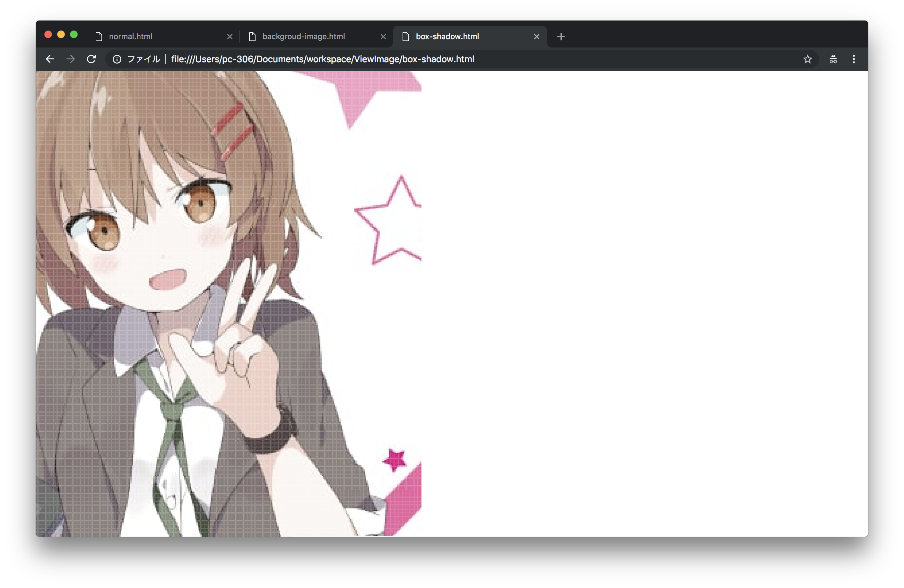Switch to the normal.html tab
Viewport: 904px width, 588px height.
163,37
